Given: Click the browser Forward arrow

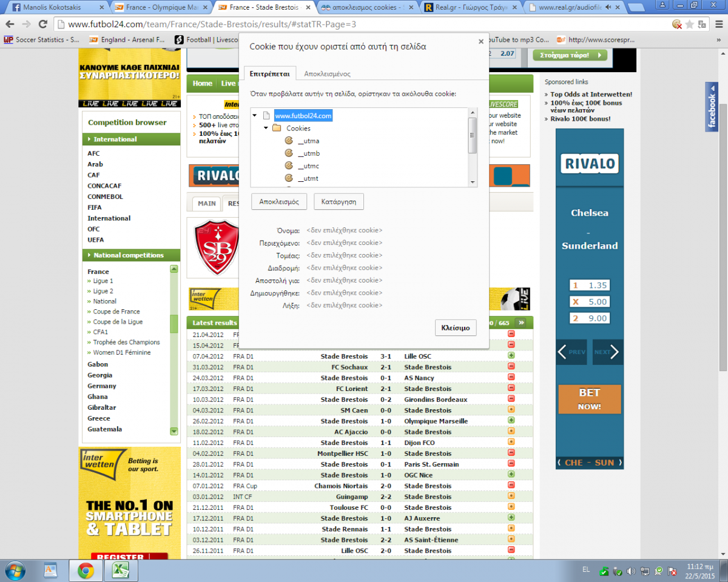Looking at the screenshot, I should pos(26,24).
